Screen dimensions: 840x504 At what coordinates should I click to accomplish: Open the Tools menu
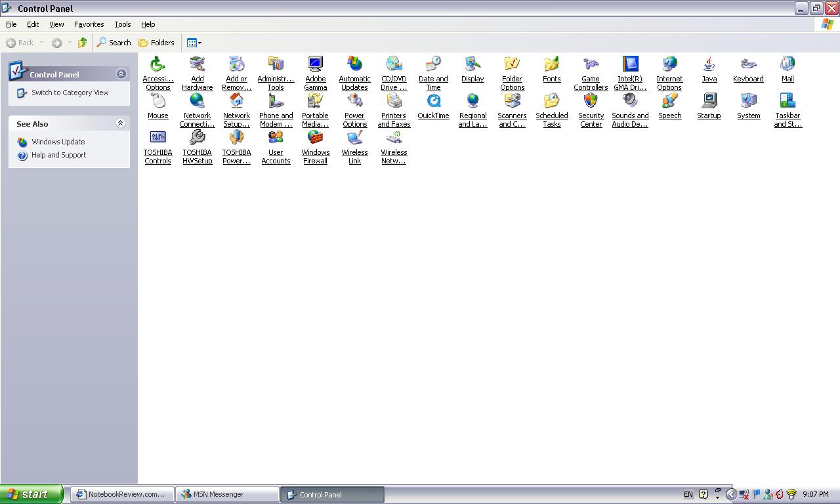pos(123,24)
